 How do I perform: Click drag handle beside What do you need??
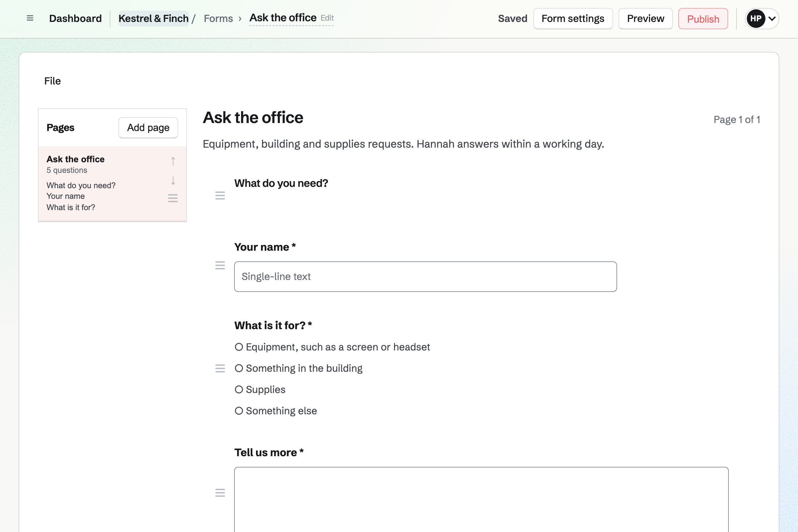point(220,196)
